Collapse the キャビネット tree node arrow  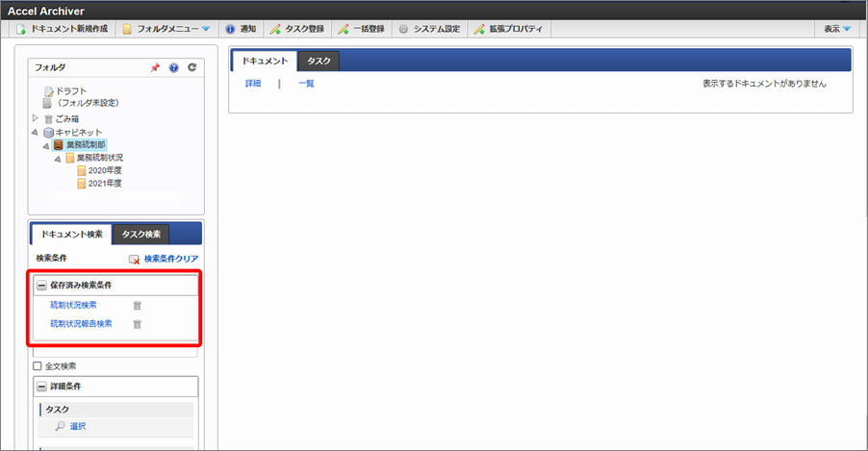click(36, 133)
